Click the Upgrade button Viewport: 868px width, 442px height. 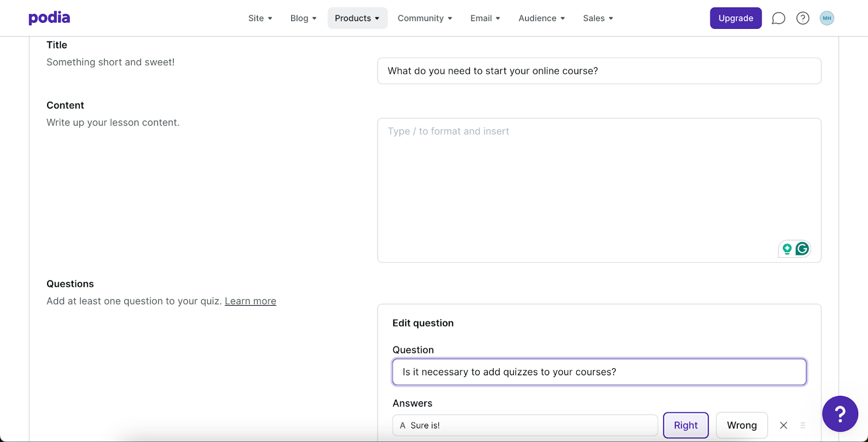pyautogui.click(x=736, y=18)
